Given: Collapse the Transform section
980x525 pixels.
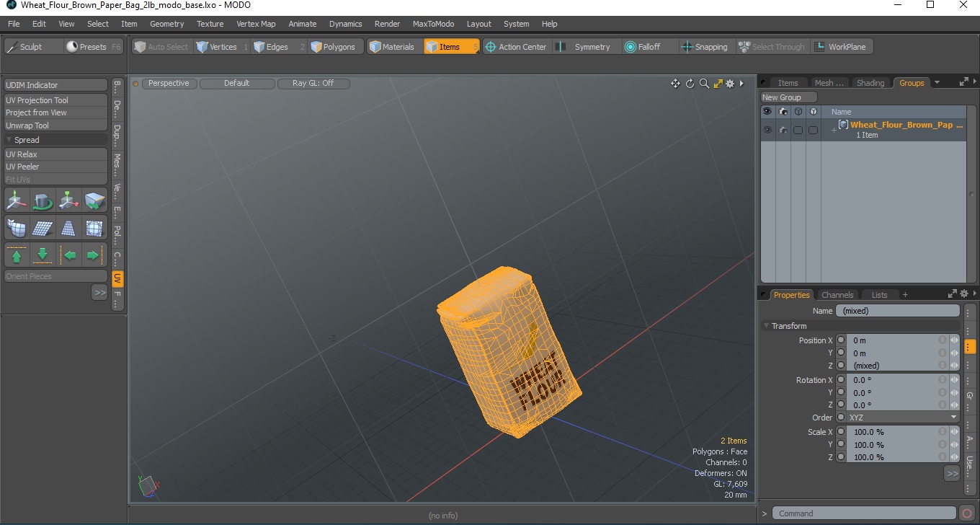Looking at the screenshot, I should point(767,326).
